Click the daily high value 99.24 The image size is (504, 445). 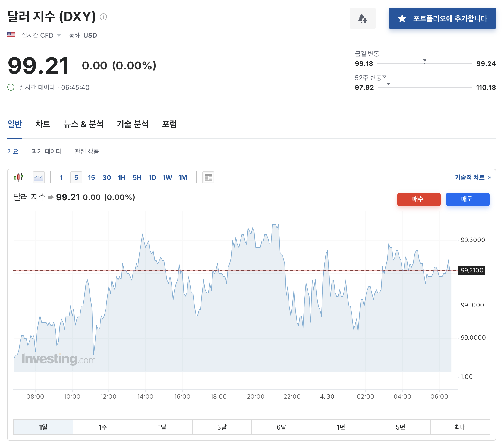coord(486,63)
